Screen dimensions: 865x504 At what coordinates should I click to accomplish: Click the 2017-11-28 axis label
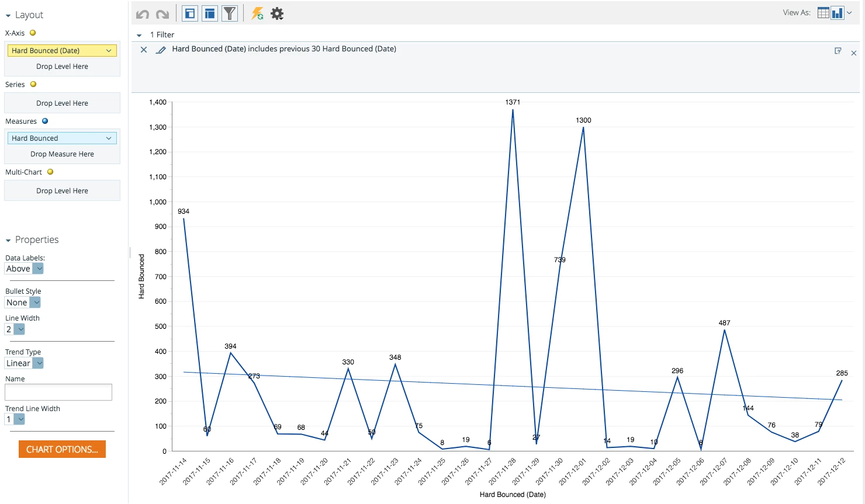[x=503, y=471]
